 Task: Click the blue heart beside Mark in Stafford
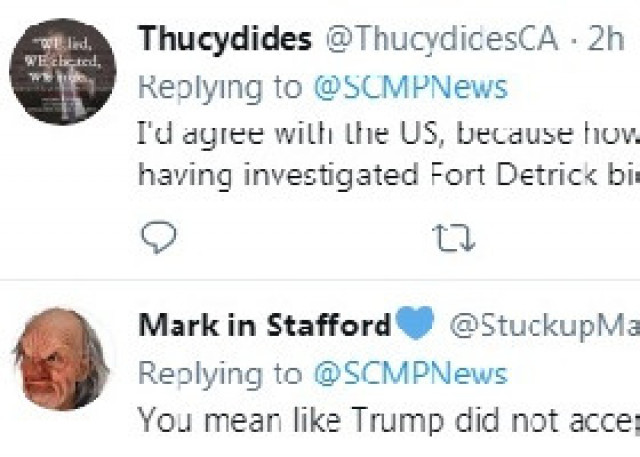pyautogui.click(x=415, y=324)
